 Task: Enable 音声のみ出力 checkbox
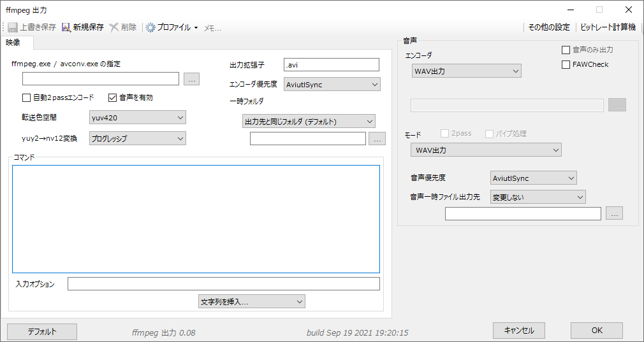click(x=566, y=50)
